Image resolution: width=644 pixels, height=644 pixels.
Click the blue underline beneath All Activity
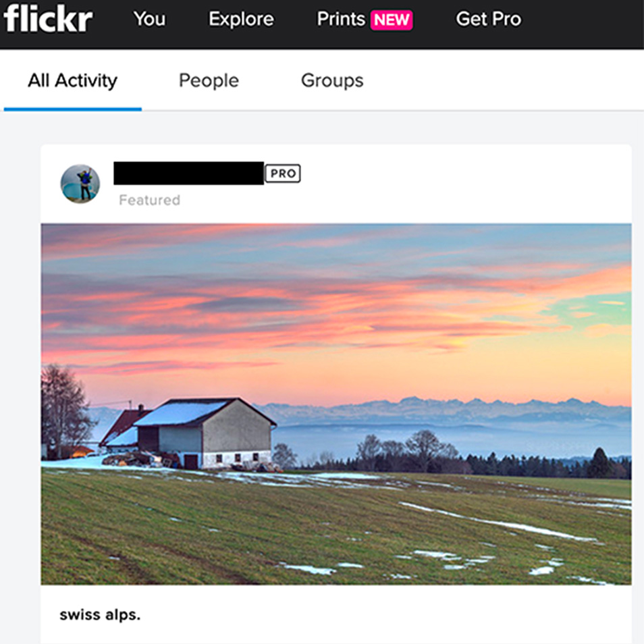click(73, 109)
